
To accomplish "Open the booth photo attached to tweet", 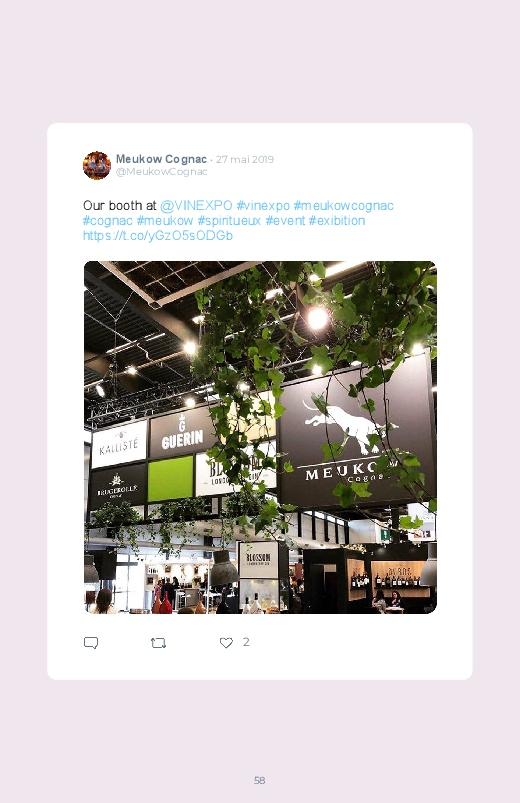I will pos(260,437).
